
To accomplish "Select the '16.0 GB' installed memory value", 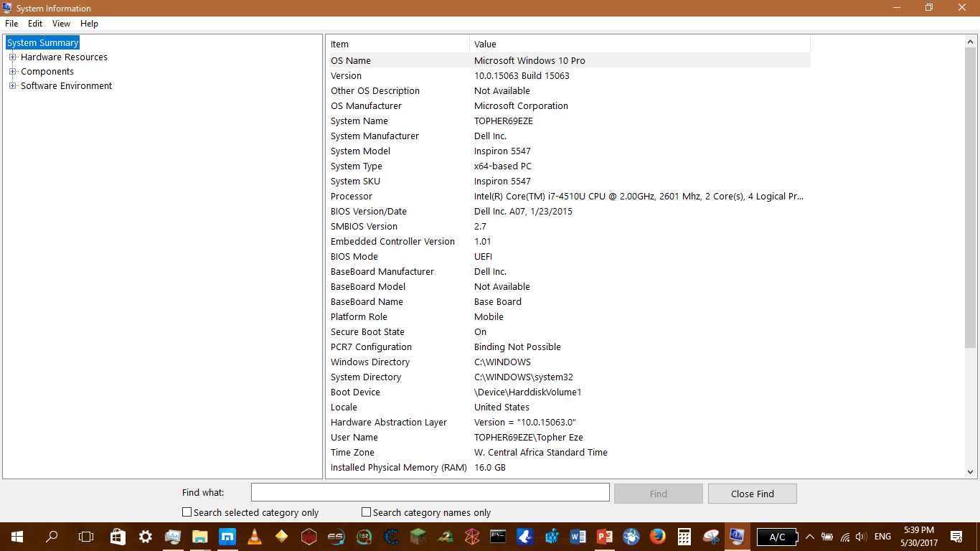I will click(490, 468).
